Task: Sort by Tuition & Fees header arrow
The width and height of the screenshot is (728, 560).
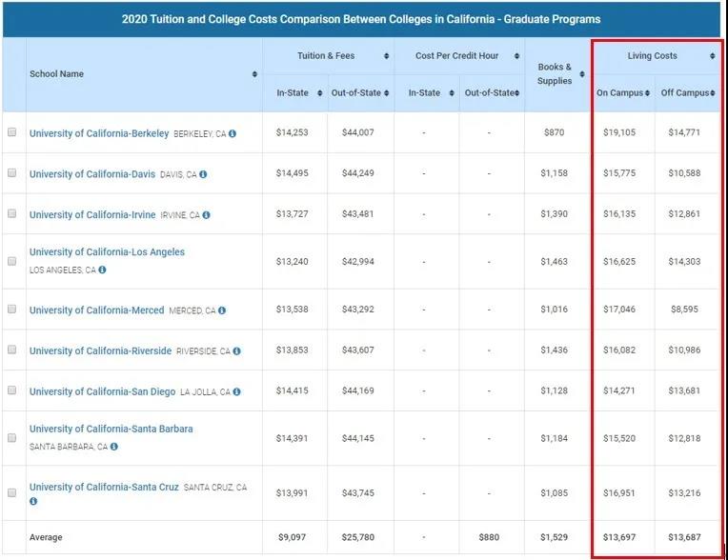Action: coord(386,56)
